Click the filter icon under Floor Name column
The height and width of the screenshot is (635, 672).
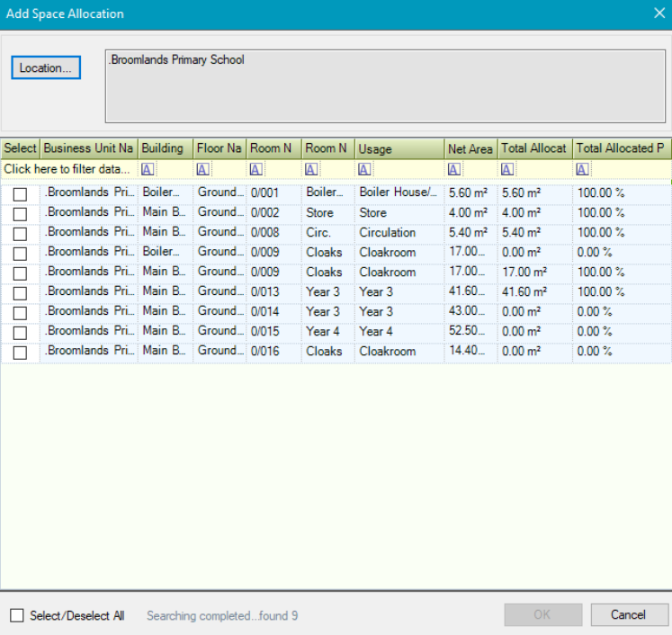pyautogui.click(x=203, y=169)
